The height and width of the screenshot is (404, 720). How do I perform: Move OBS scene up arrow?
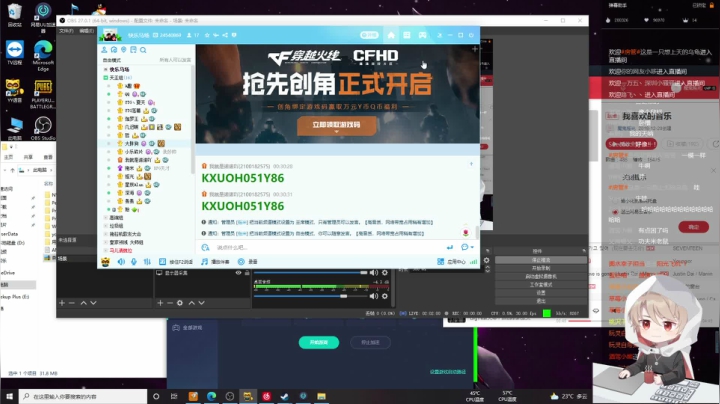(83, 303)
